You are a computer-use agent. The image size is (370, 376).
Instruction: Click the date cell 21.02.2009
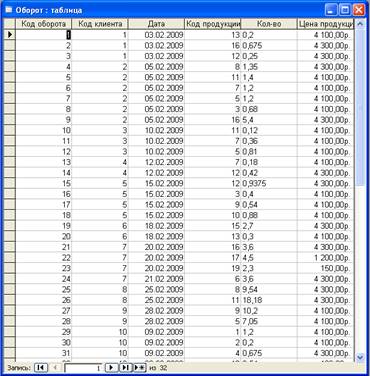click(x=164, y=279)
